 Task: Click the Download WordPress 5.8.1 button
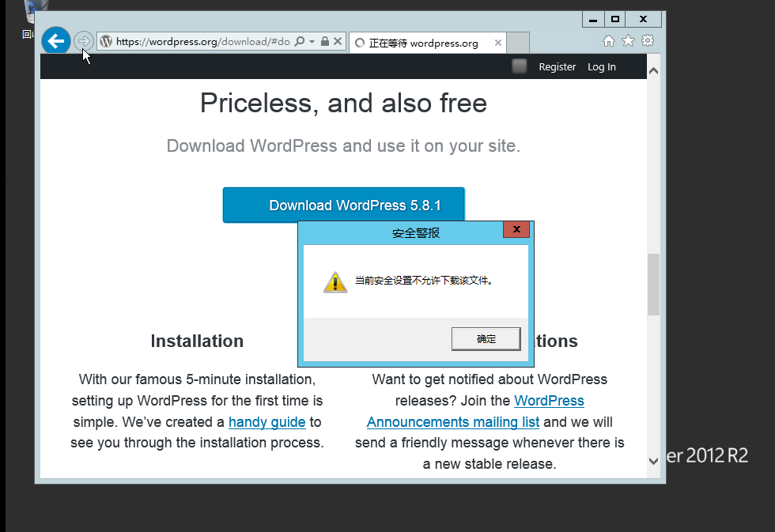[x=343, y=205]
